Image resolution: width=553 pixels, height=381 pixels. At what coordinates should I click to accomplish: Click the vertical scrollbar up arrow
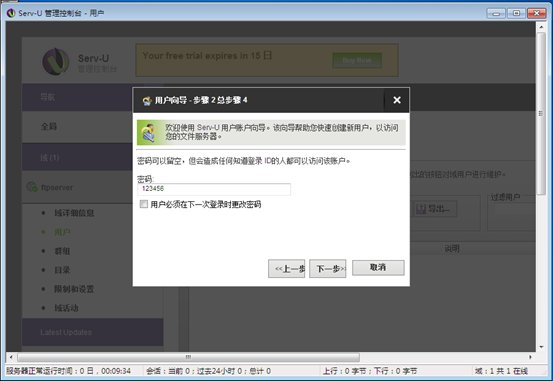(x=541, y=27)
